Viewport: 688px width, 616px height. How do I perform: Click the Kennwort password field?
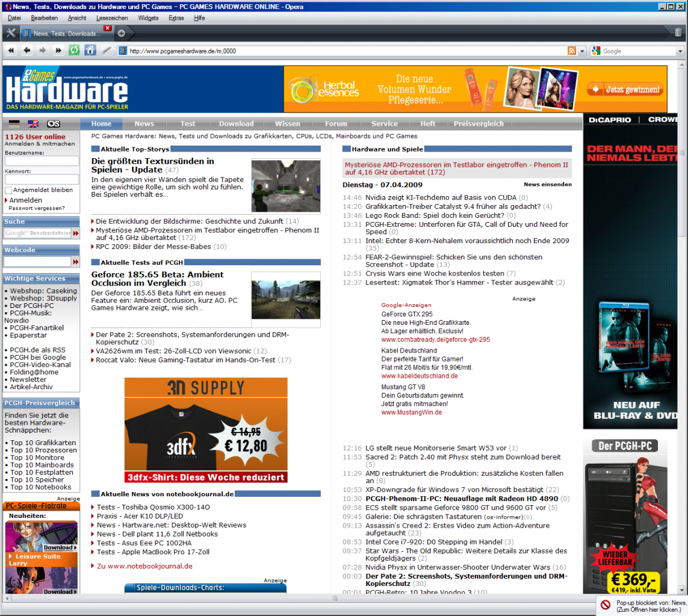tap(42, 179)
